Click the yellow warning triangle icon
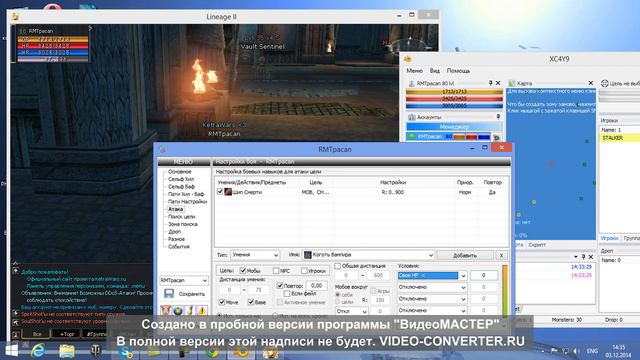The height and width of the screenshot is (360, 640). [x=202, y=311]
